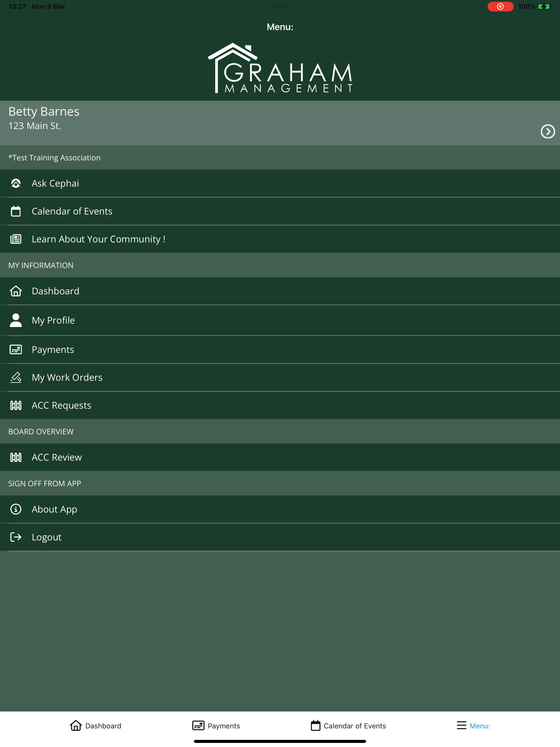
Task: Open Payments from My Information list
Action: (x=280, y=349)
